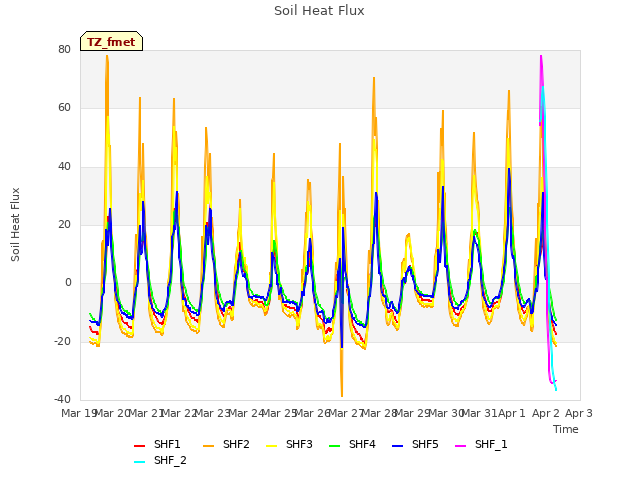Click the 40 y-axis tick label
The height and width of the screenshot is (480, 640).
click(64, 166)
